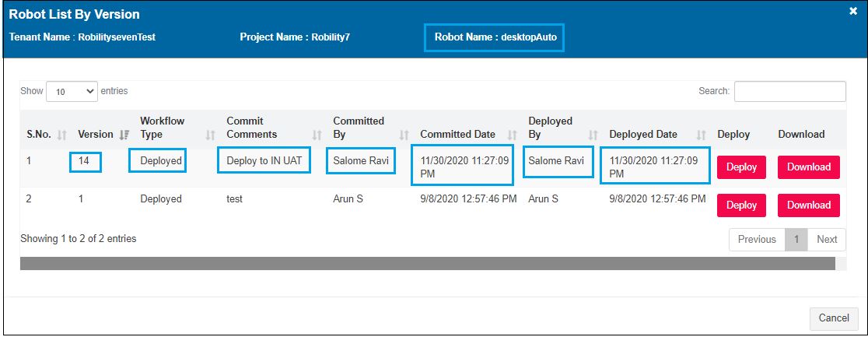Deploy version 1 committed by Arun S
This screenshot has height=337, width=868.
[x=740, y=205]
